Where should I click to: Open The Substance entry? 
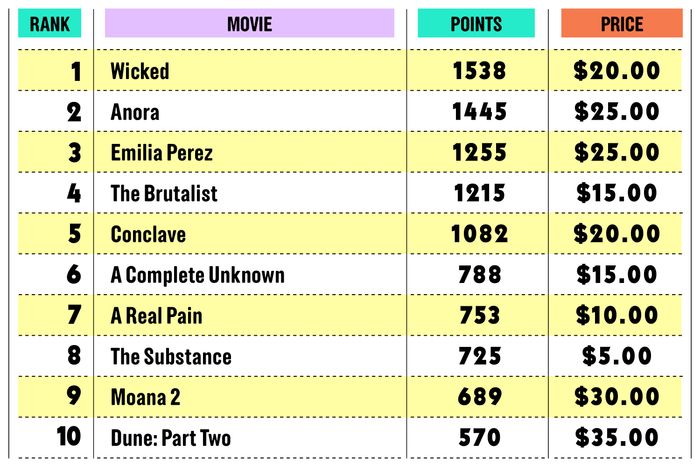pyautogui.click(x=171, y=357)
